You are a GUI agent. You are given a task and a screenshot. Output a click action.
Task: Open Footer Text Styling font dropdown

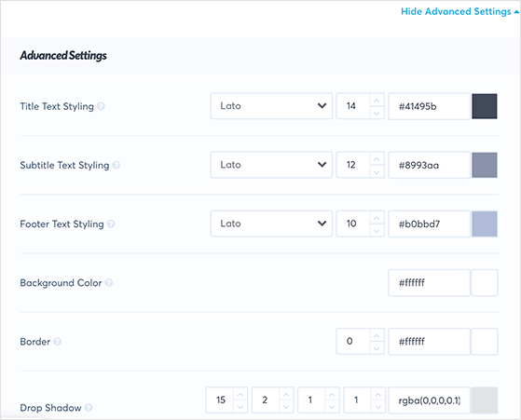[271, 224]
